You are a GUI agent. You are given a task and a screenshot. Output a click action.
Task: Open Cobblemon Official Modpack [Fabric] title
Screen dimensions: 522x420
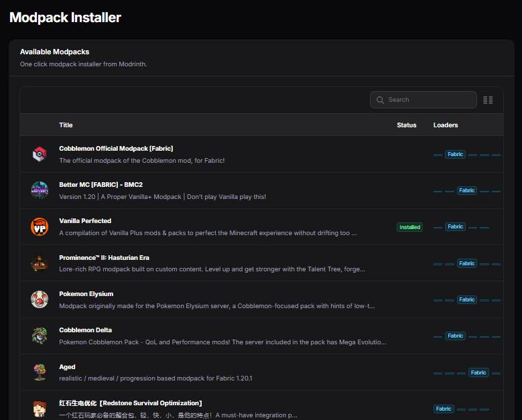(x=116, y=149)
